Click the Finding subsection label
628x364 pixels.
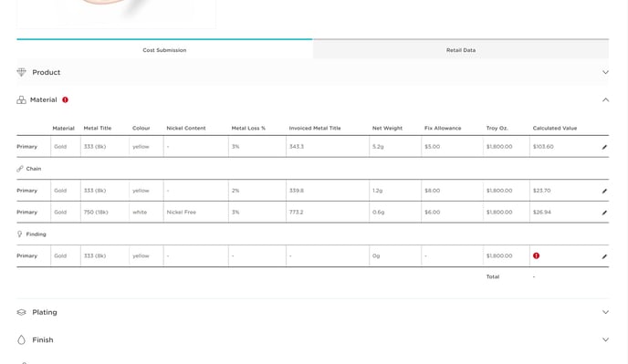click(36, 234)
